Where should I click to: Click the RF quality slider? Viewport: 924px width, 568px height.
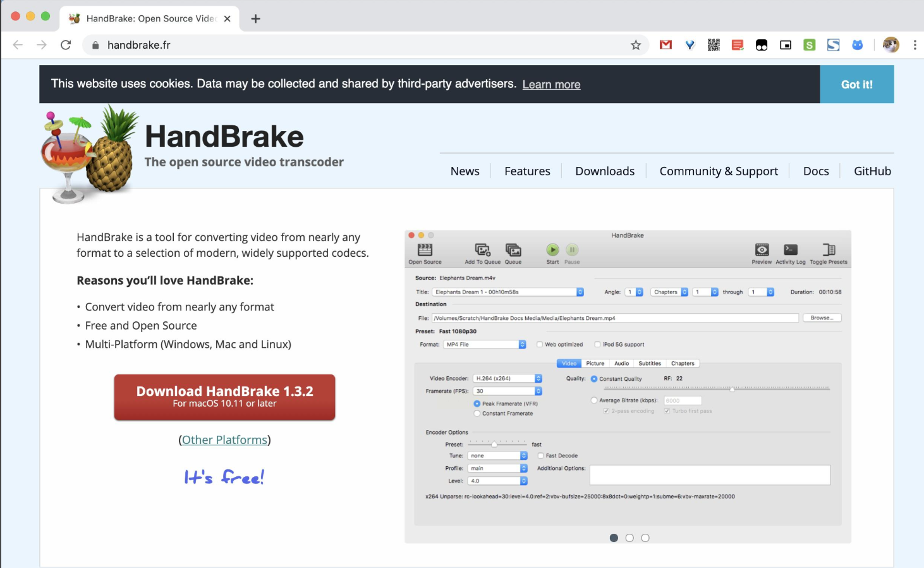[717, 388]
